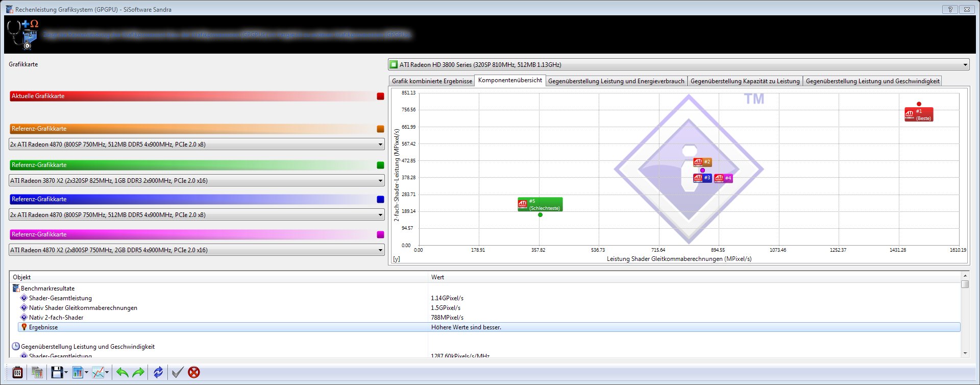Toggle the magenta Referenz-Grafikkarte checkbox

[x=380, y=234]
